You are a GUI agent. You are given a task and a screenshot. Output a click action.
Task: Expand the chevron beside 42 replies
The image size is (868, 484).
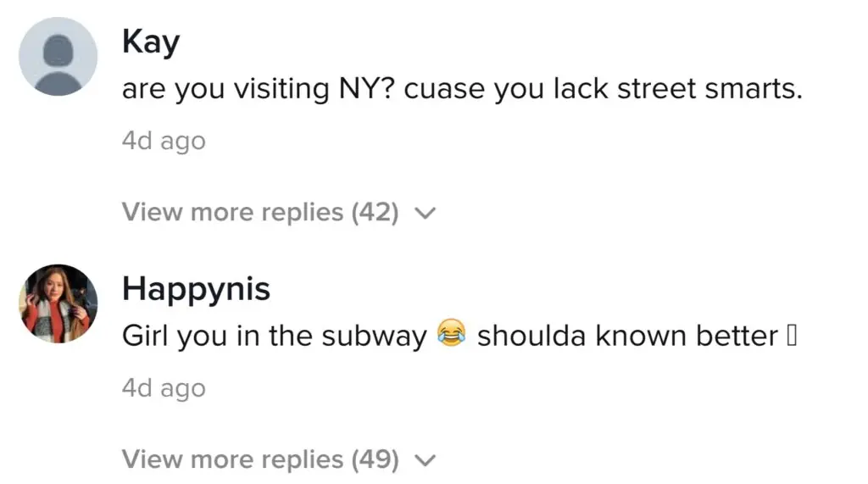425,214
